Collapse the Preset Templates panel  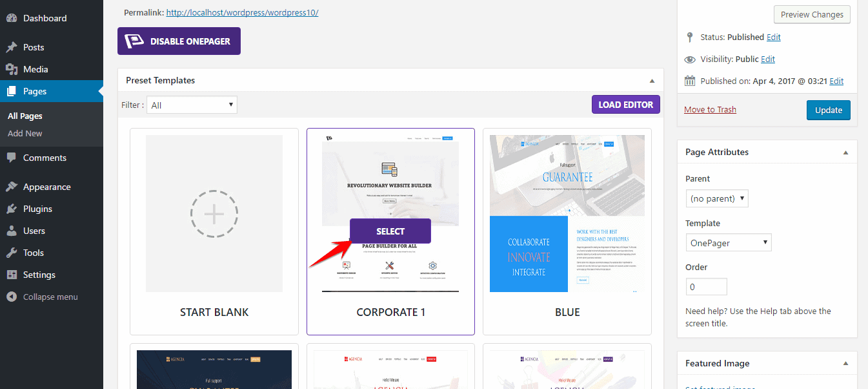click(652, 81)
